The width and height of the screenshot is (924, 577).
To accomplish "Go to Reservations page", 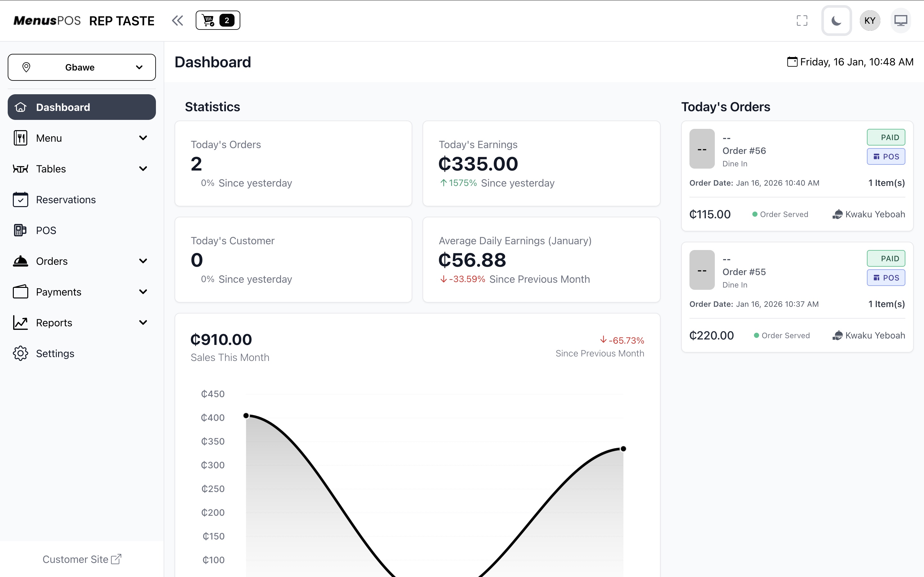I will (x=66, y=200).
